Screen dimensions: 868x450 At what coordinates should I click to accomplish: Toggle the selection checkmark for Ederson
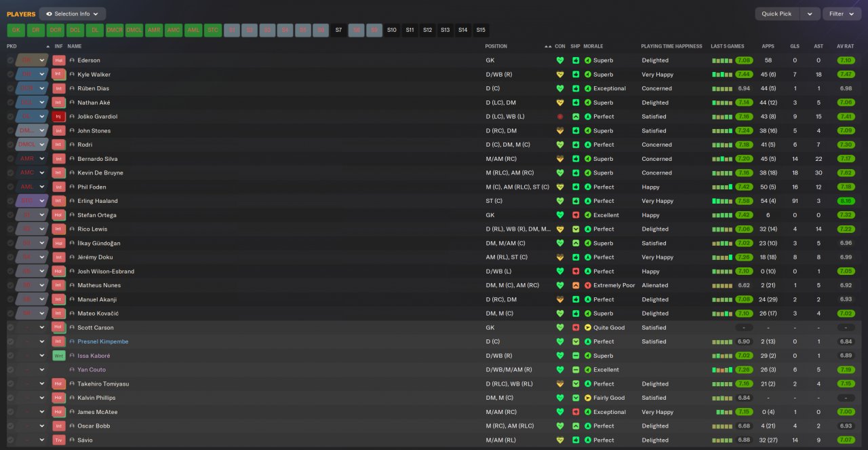(x=10, y=60)
